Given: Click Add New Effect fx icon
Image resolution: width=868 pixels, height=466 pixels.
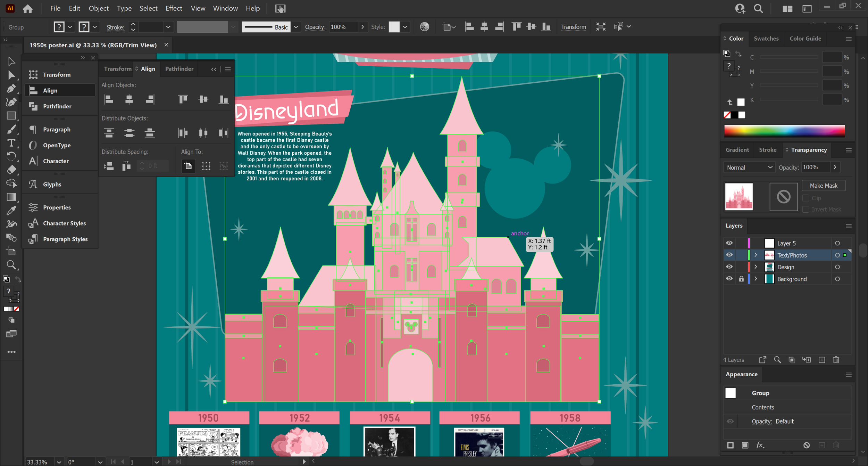Looking at the screenshot, I should tap(760, 445).
